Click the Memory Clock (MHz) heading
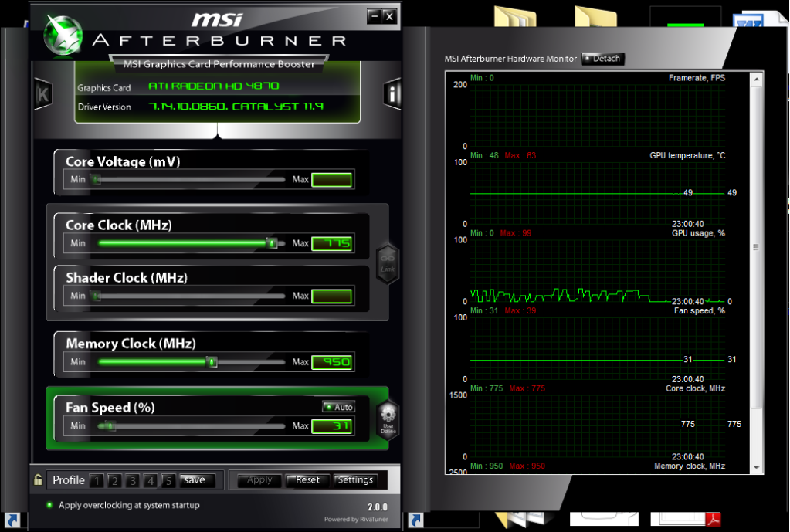The width and height of the screenshot is (790, 532). pyautogui.click(x=131, y=344)
